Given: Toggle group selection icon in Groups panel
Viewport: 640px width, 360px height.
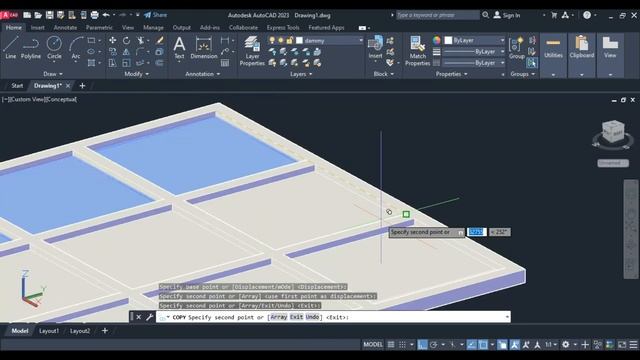Looking at the screenshot, I should (531, 63).
